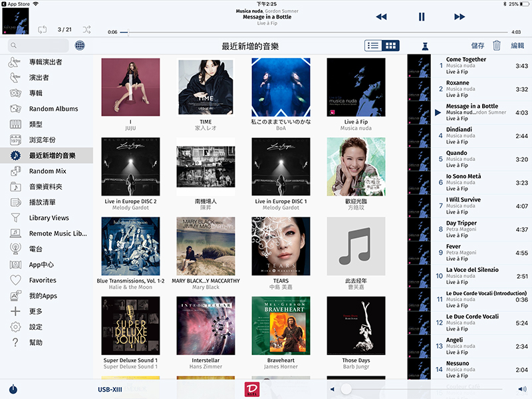Toggle repeat playback mode

coord(43,29)
